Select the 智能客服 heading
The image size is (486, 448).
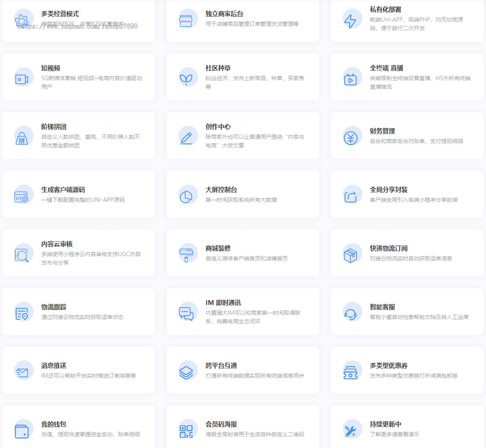pos(382,307)
